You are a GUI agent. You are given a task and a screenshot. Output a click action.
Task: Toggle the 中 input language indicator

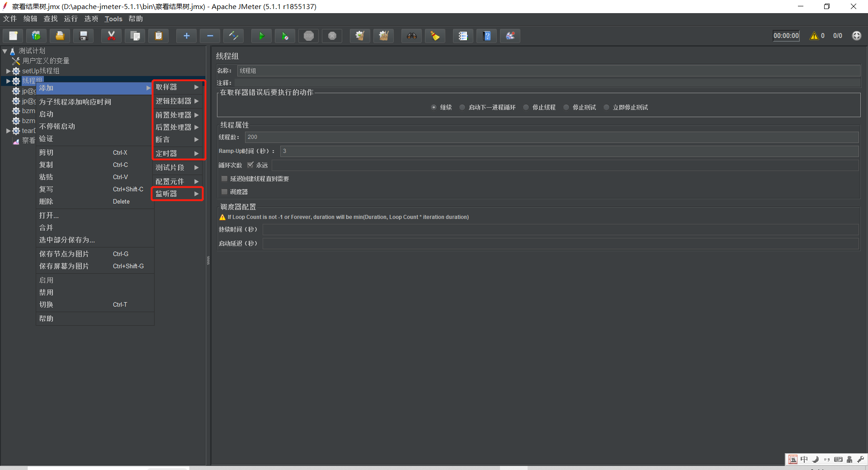(804, 460)
